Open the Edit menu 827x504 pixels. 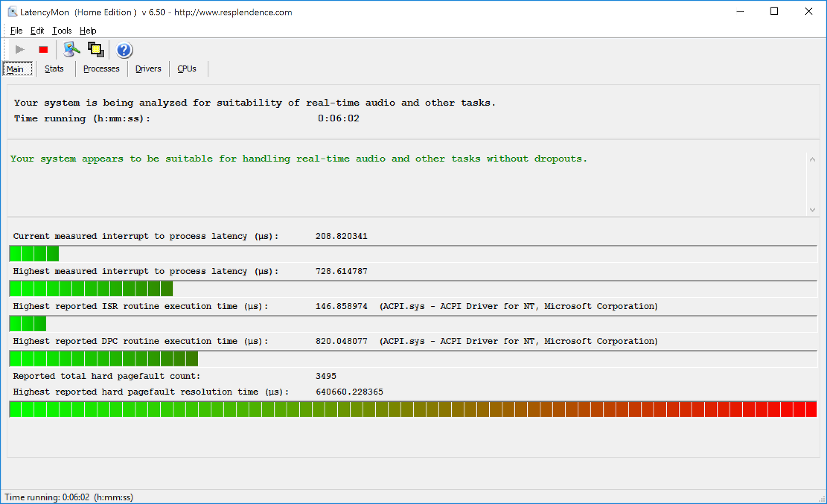[37, 30]
